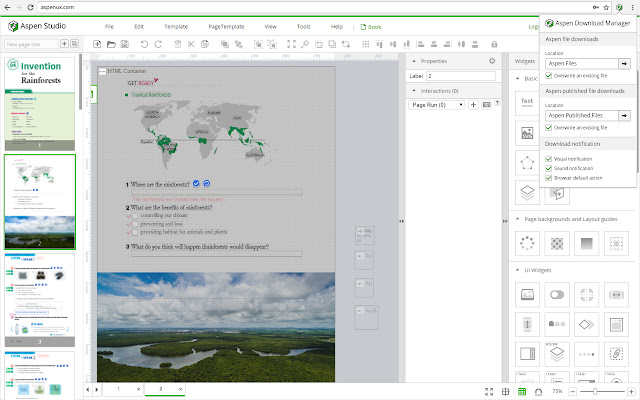Click the dotted grid icon in toolbar
This screenshot has width=640, height=400.
click(366, 44)
